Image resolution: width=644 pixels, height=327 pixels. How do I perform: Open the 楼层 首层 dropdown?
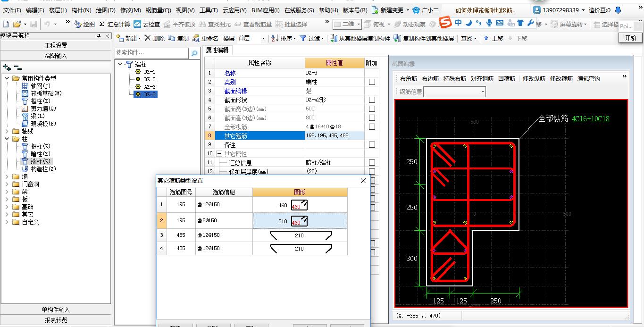pyautogui.click(x=263, y=38)
